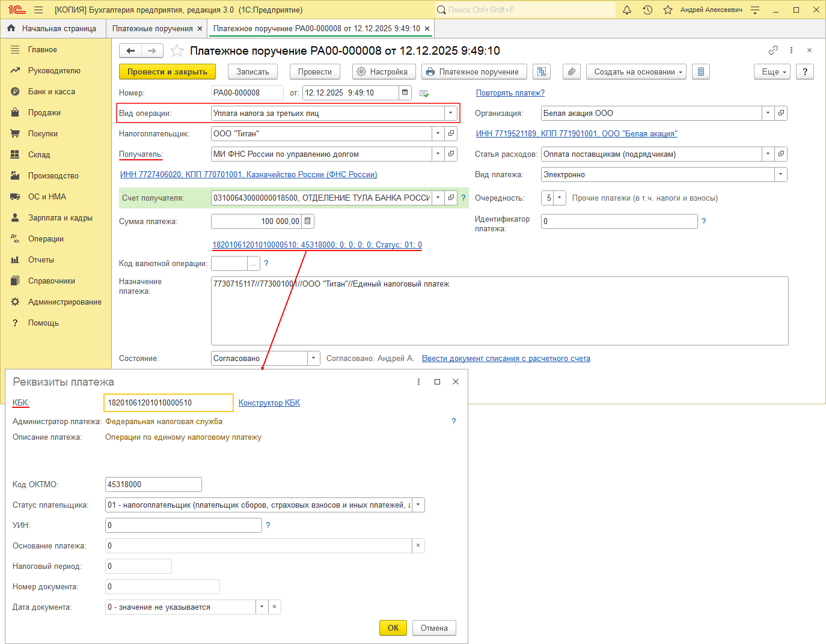Open the document structure icon button
This screenshot has height=644, width=826.
tap(542, 71)
